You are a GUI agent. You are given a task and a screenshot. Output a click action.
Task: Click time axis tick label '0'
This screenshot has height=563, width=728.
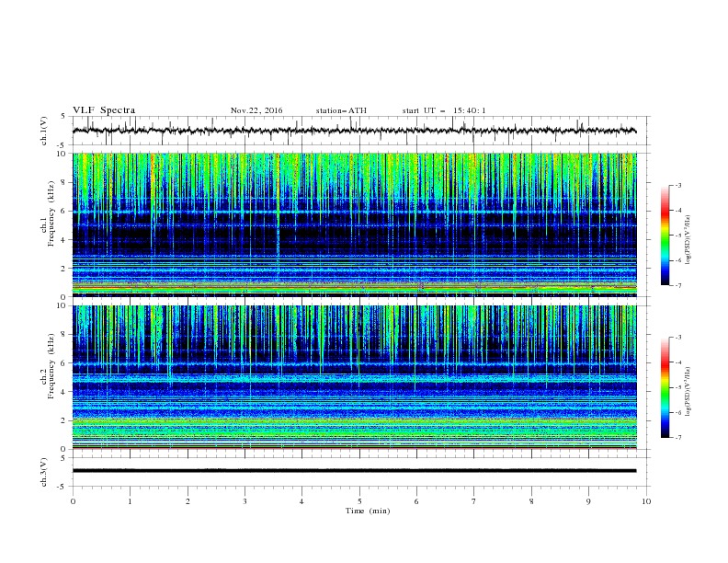point(73,501)
